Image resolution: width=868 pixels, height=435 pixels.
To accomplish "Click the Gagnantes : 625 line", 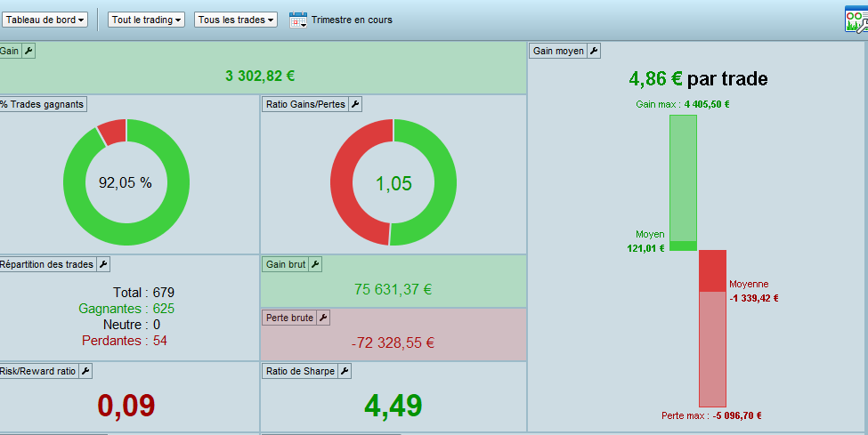I will [126, 309].
